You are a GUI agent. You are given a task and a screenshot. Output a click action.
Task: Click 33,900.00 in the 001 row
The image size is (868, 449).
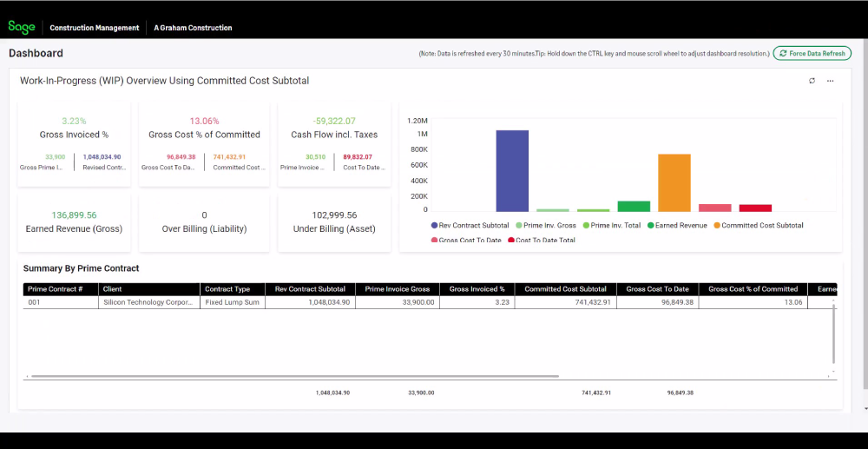click(x=398, y=302)
